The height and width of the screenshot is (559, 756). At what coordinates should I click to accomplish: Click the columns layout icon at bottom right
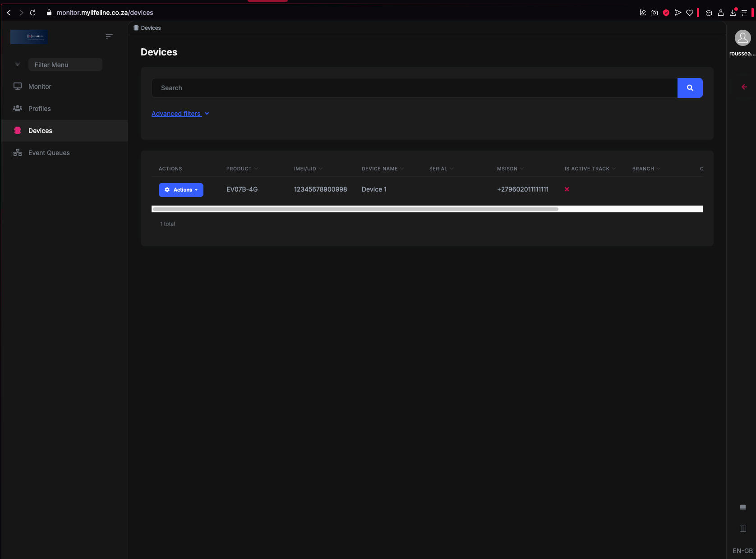pos(743,529)
